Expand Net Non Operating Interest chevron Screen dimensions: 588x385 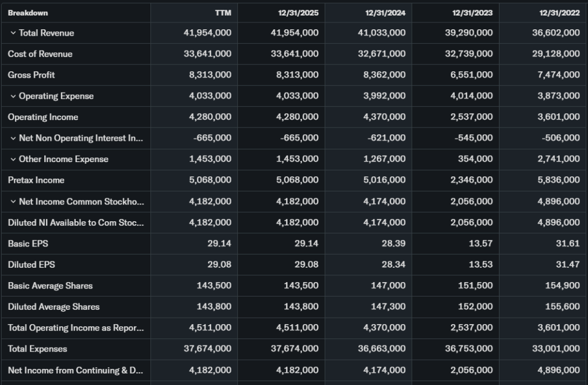[x=13, y=138]
